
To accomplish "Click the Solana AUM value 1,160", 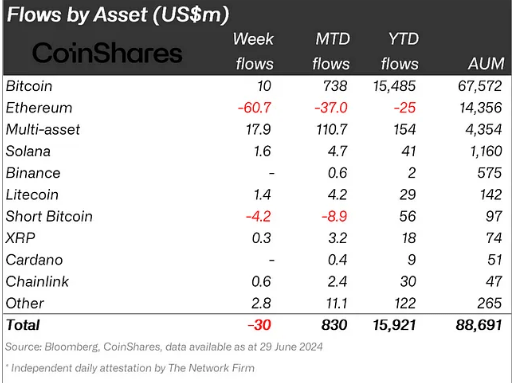I will pyautogui.click(x=486, y=151).
